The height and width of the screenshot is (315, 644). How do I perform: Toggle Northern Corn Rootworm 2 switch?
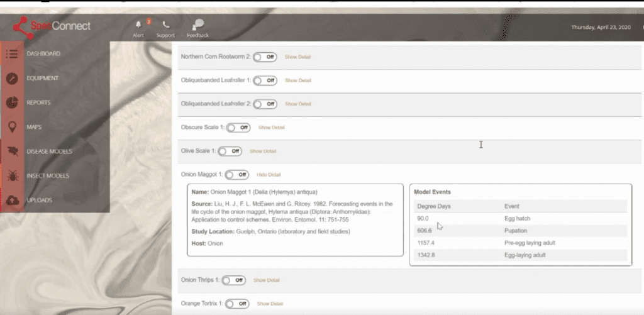(265, 57)
